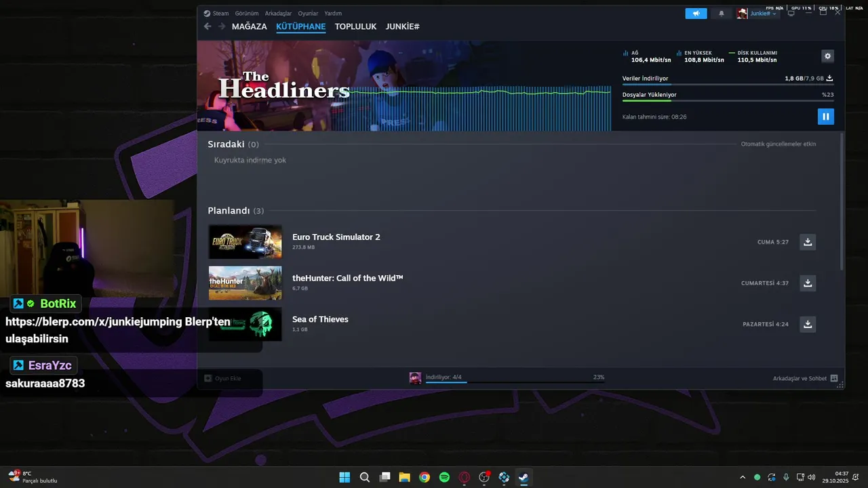Open Steam from the taskbar

[524, 477]
